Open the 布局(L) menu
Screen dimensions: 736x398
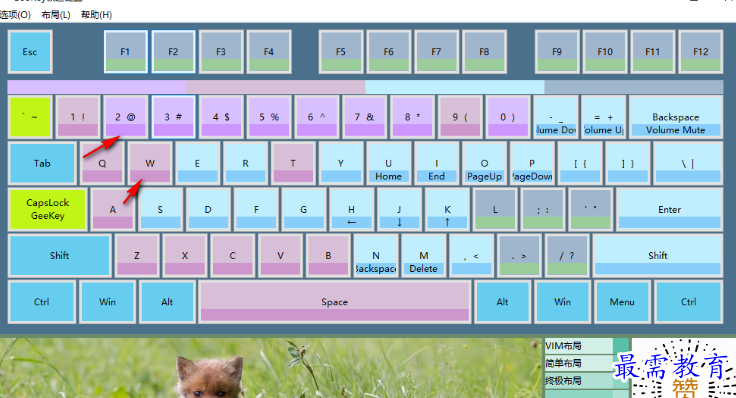55,15
